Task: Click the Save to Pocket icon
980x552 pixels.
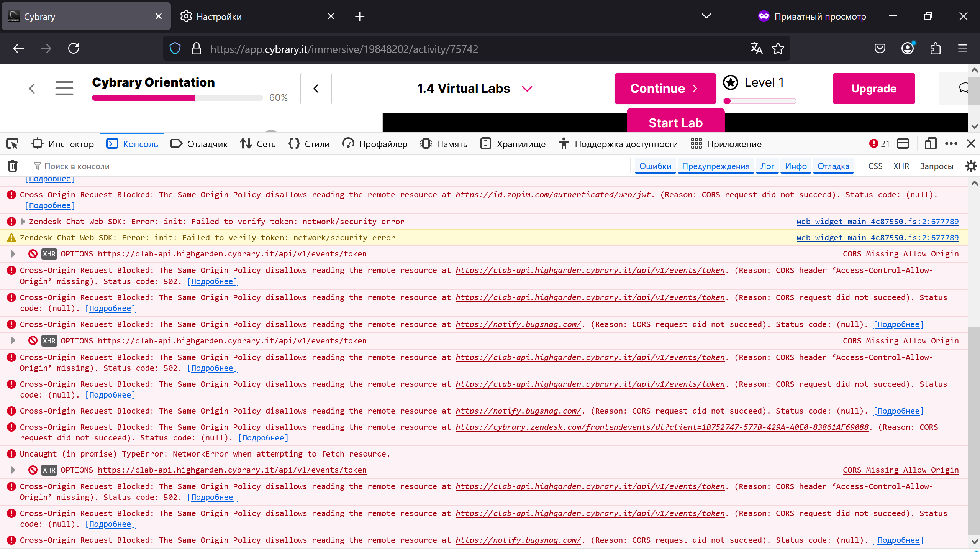Action: [880, 49]
